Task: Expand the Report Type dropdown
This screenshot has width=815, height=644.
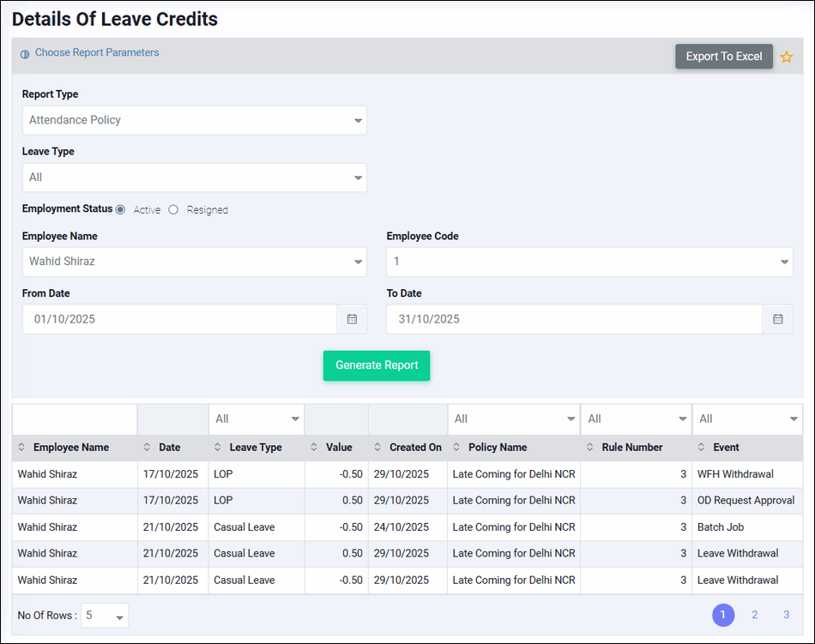Action: (194, 120)
